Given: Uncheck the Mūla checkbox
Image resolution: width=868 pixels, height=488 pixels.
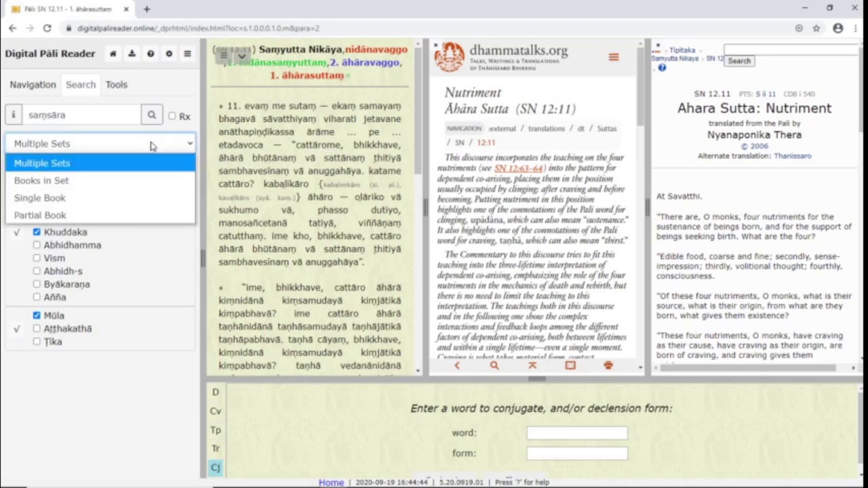Looking at the screenshot, I should pyautogui.click(x=37, y=316).
